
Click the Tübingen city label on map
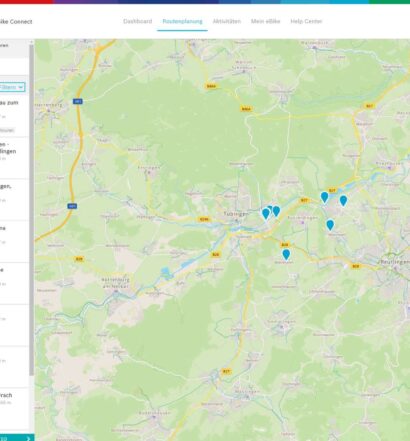coord(236,214)
